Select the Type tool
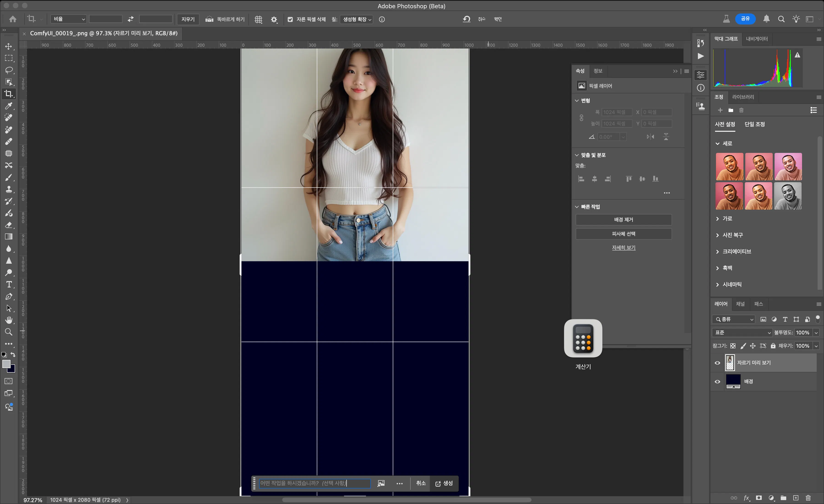Screen dimensions: 824x504 coord(9,285)
